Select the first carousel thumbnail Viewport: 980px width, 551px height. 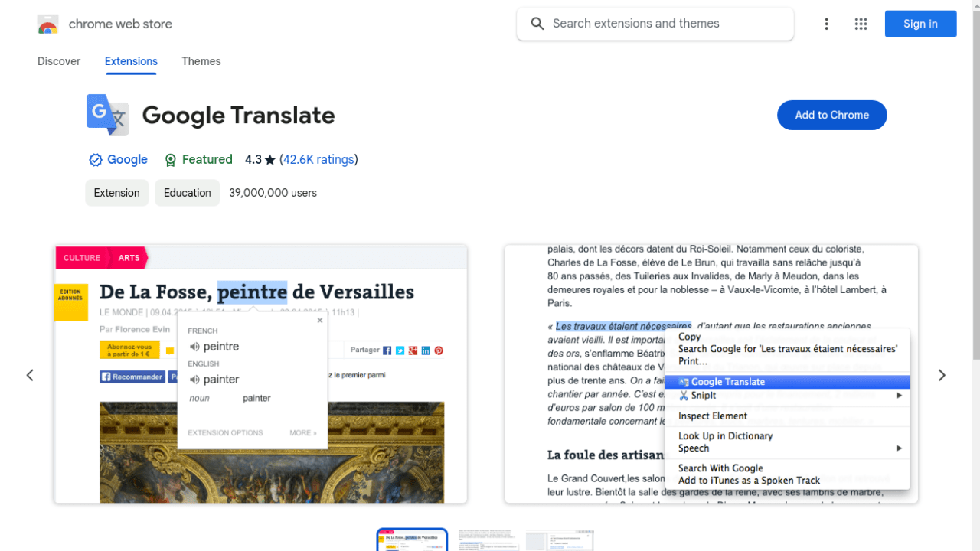(x=412, y=540)
